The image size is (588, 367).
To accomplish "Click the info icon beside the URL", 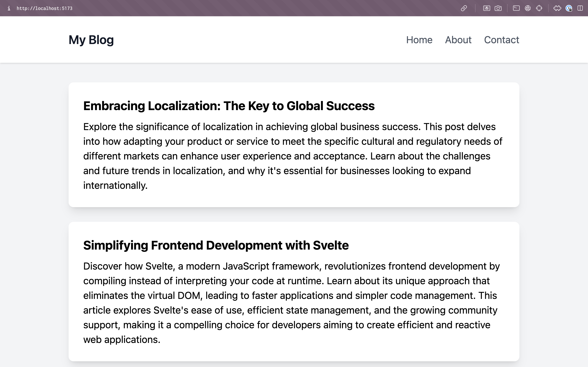I will click(9, 8).
